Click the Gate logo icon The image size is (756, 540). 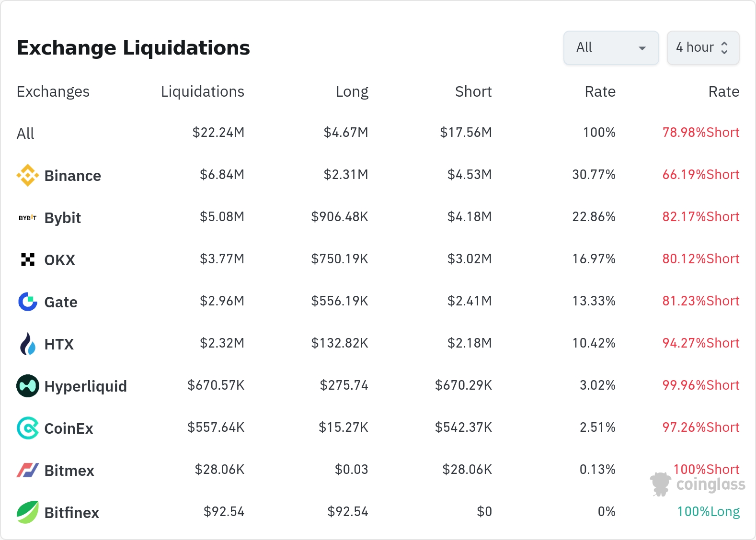pos(28,302)
